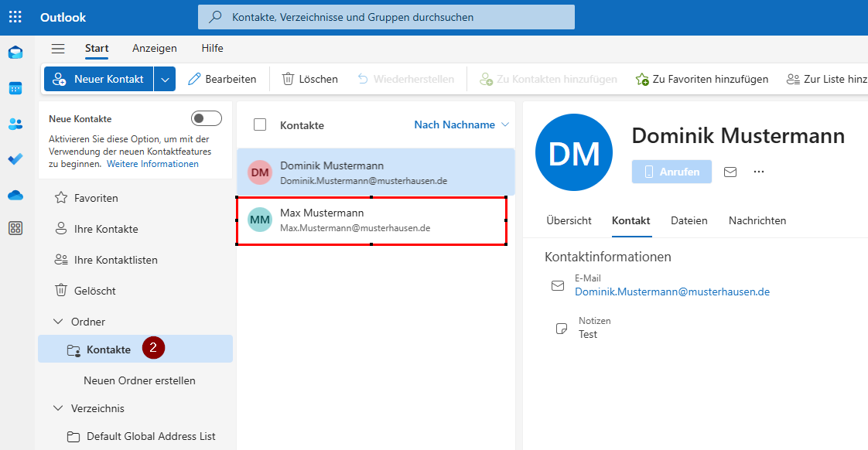Open More apps icon in rail
868x450 pixels.
tap(15, 228)
